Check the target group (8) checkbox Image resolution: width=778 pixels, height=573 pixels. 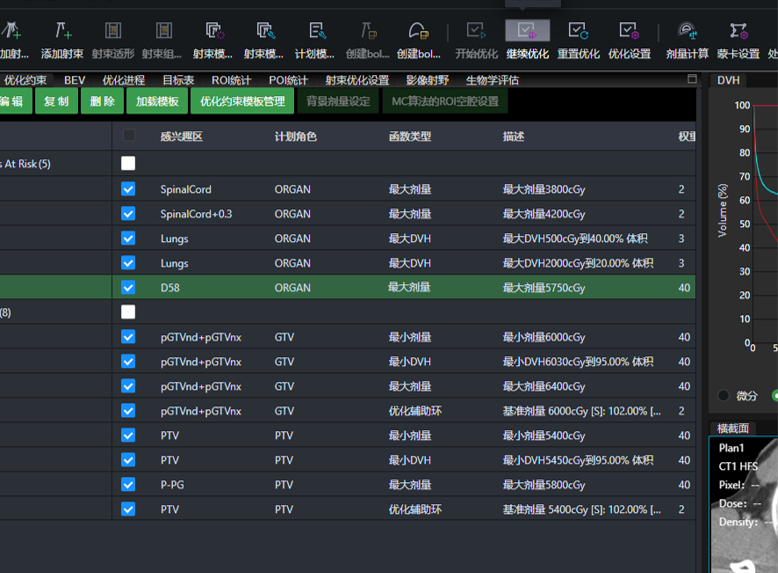(128, 312)
